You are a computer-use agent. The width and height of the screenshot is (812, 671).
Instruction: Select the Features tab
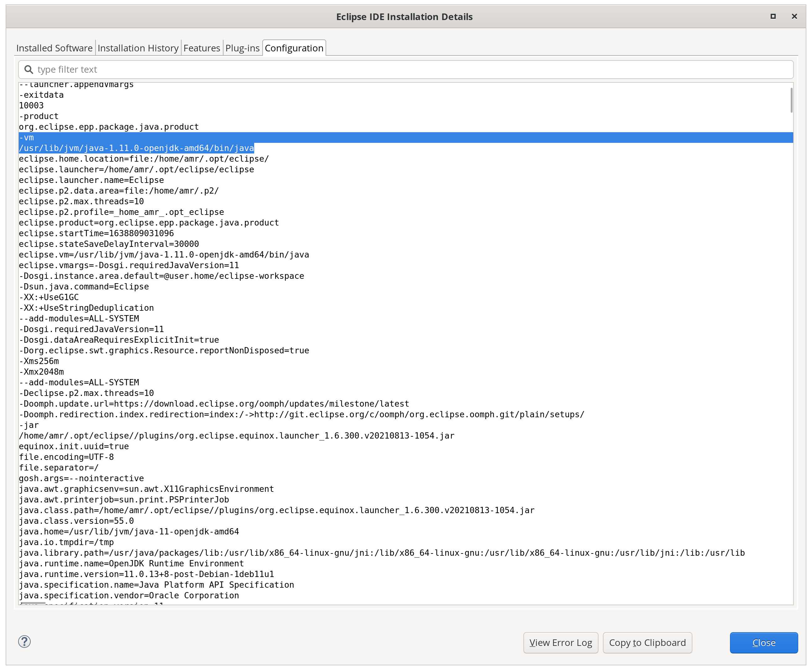[202, 48]
